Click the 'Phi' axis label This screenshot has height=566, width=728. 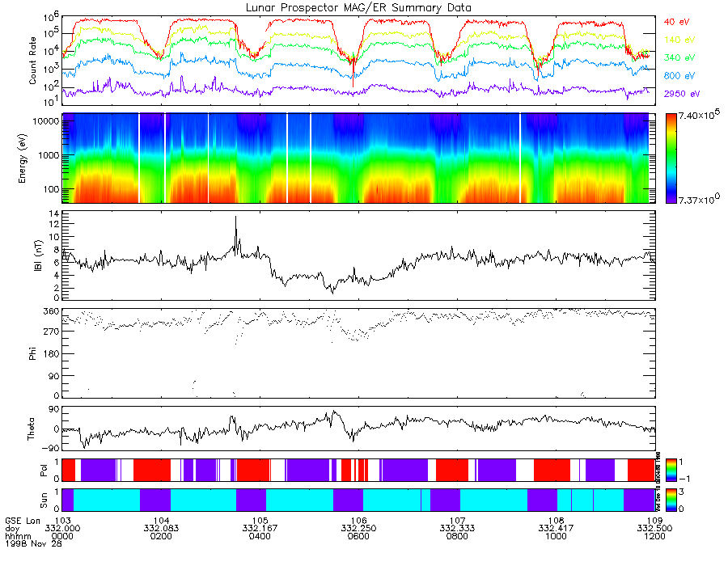(32, 354)
